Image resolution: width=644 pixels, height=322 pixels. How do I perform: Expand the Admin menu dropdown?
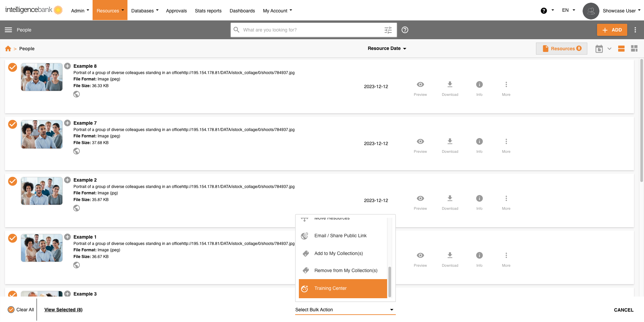click(80, 11)
